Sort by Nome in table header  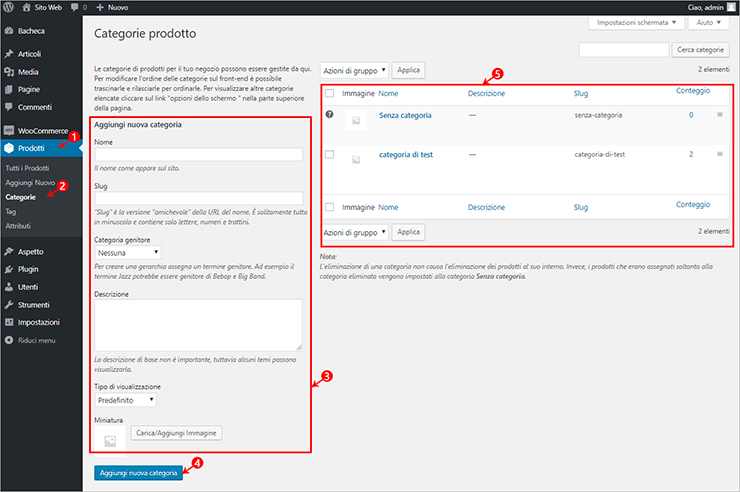tap(388, 93)
